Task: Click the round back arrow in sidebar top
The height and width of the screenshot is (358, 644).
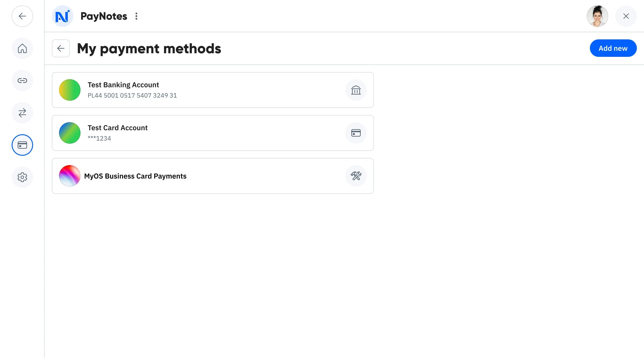Action: [x=22, y=16]
